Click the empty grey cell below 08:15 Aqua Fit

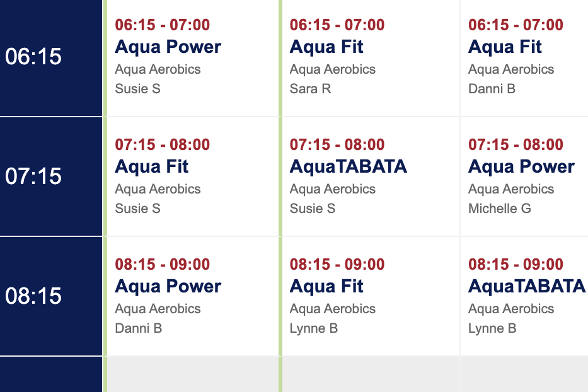coord(371,374)
